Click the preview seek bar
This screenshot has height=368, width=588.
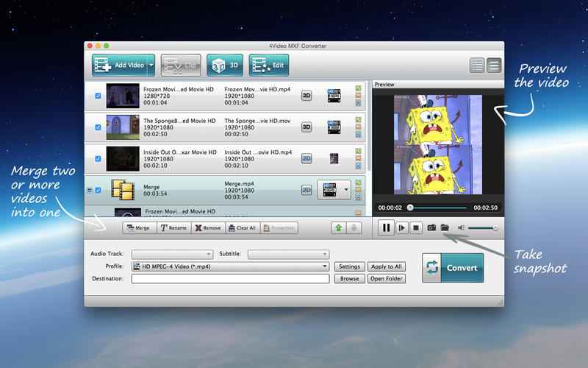pyautogui.click(x=438, y=208)
